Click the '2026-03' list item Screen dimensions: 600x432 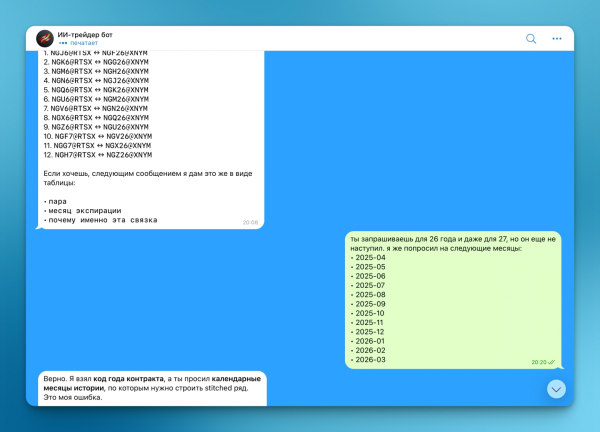click(x=368, y=360)
